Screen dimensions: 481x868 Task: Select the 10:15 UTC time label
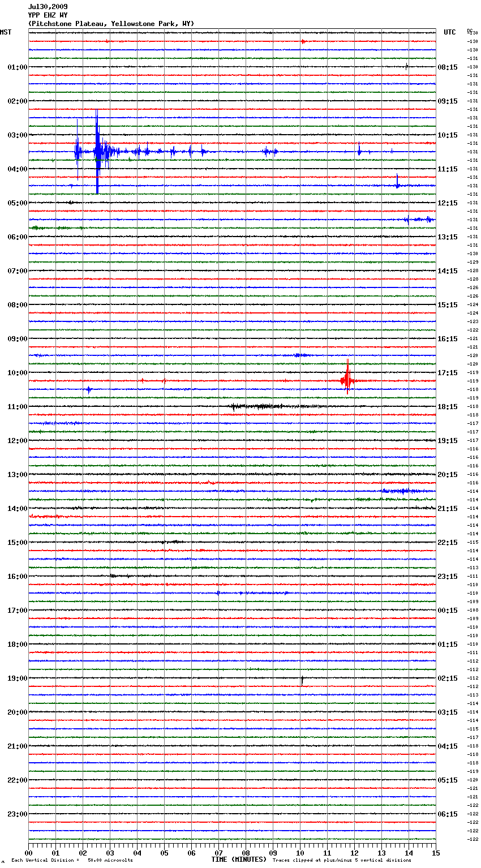[x=448, y=135]
